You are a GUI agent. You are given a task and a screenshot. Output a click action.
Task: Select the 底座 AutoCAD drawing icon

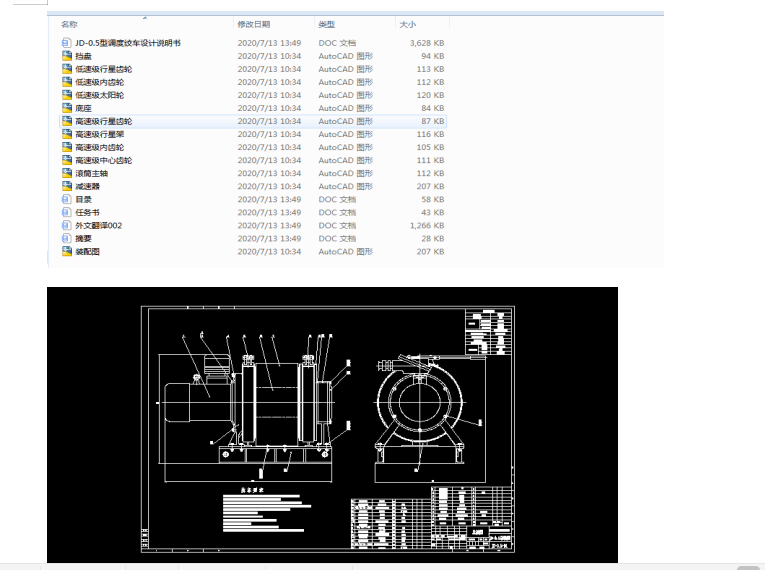pos(67,108)
